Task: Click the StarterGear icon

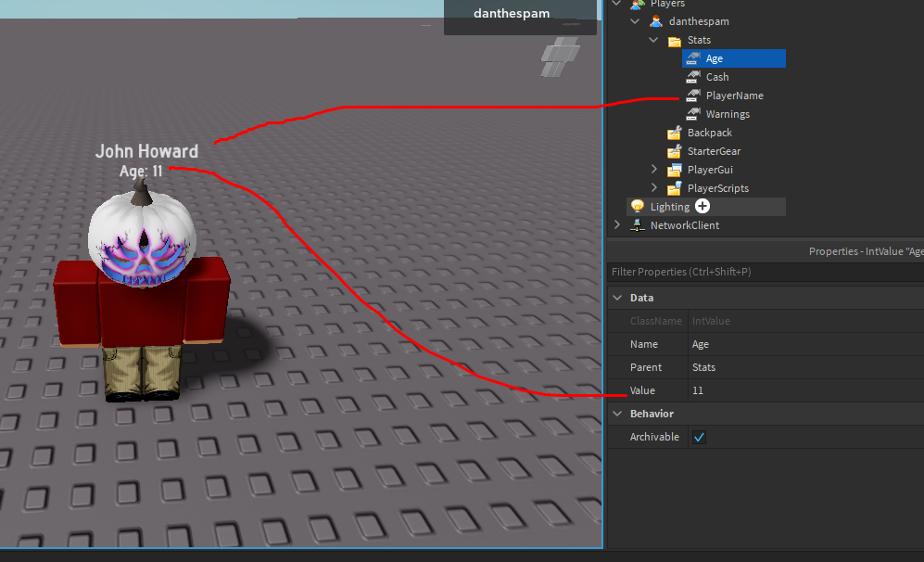Action: point(674,151)
